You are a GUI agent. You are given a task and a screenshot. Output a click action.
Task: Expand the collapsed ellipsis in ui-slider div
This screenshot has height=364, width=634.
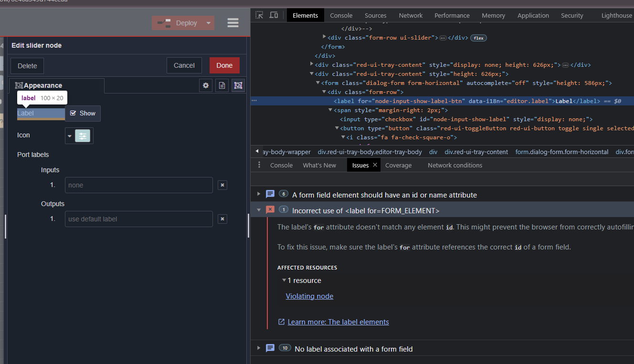pyautogui.click(x=443, y=38)
